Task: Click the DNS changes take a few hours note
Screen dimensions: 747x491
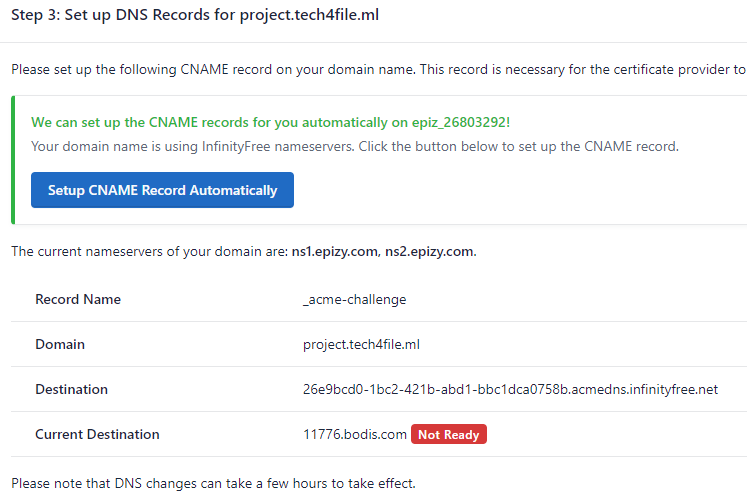Action: pos(213,483)
